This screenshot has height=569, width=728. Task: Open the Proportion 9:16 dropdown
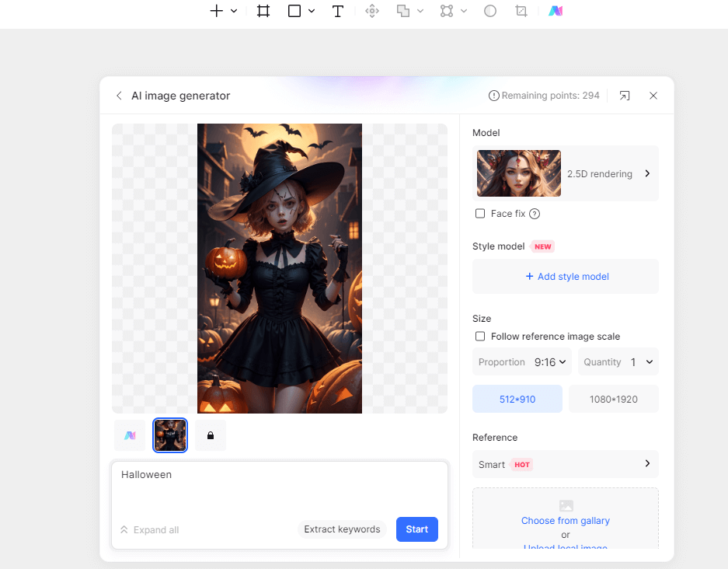(x=522, y=361)
